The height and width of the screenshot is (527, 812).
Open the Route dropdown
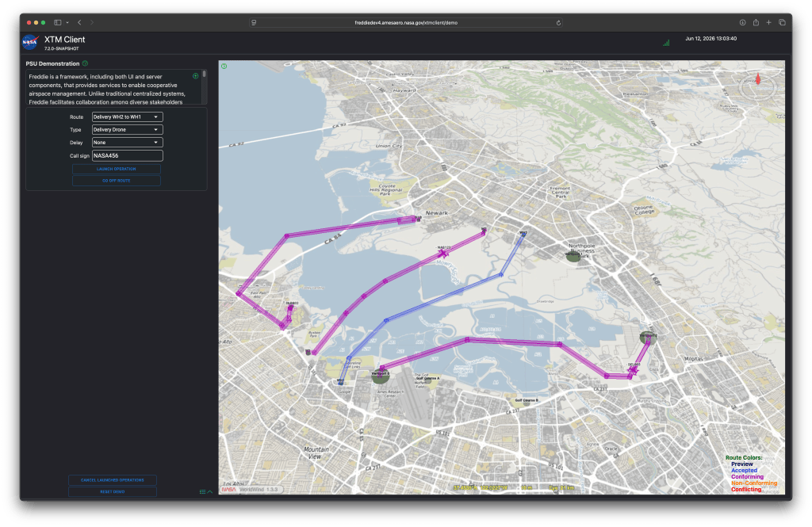128,117
